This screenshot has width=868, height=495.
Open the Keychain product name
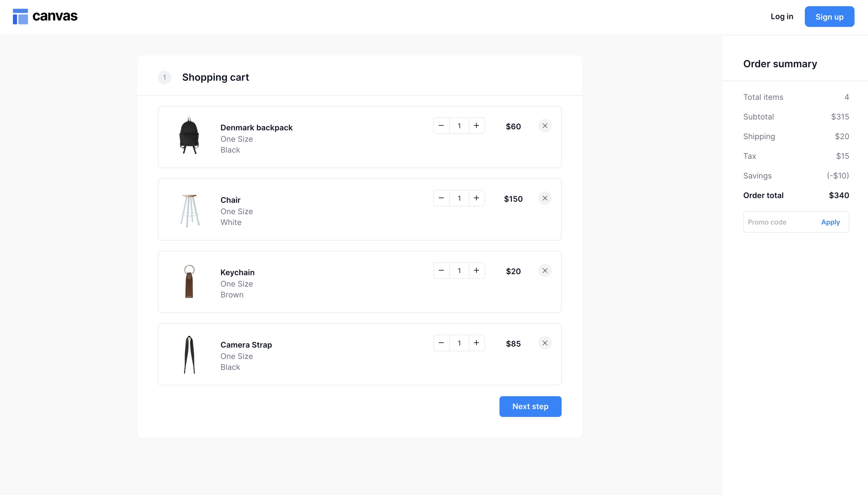[x=237, y=272]
